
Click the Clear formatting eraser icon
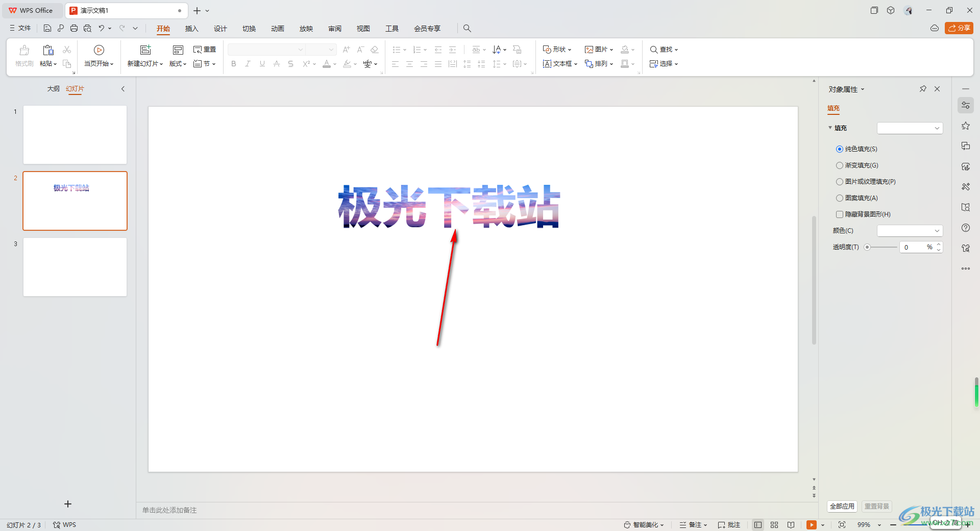click(375, 50)
